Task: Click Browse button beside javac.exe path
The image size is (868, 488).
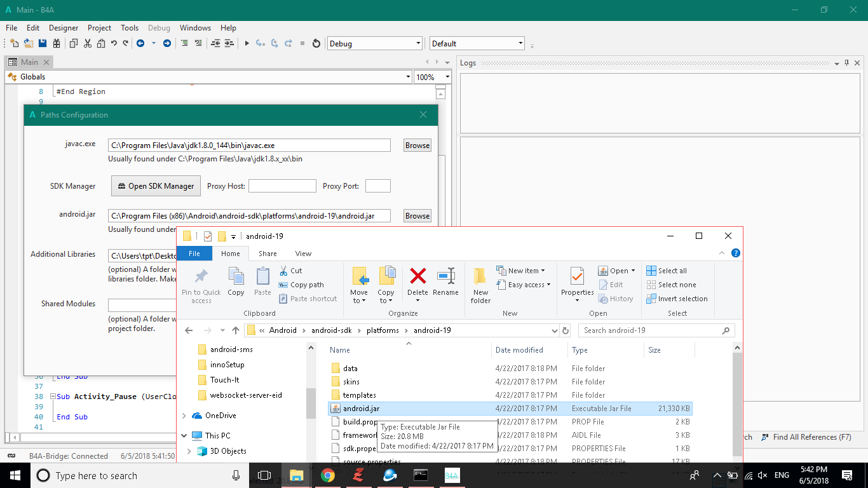Action: pyautogui.click(x=417, y=146)
